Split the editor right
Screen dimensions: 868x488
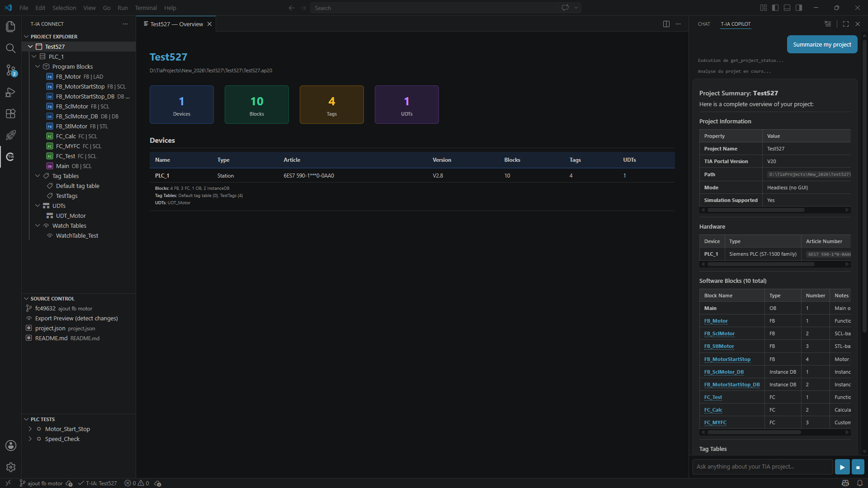(666, 24)
